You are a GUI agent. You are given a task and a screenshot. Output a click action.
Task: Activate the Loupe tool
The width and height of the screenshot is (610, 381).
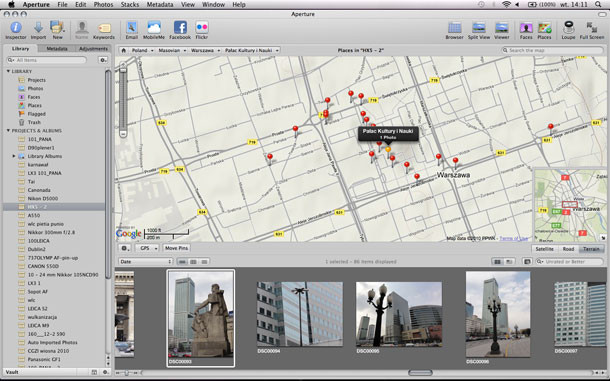click(x=568, y=30)
